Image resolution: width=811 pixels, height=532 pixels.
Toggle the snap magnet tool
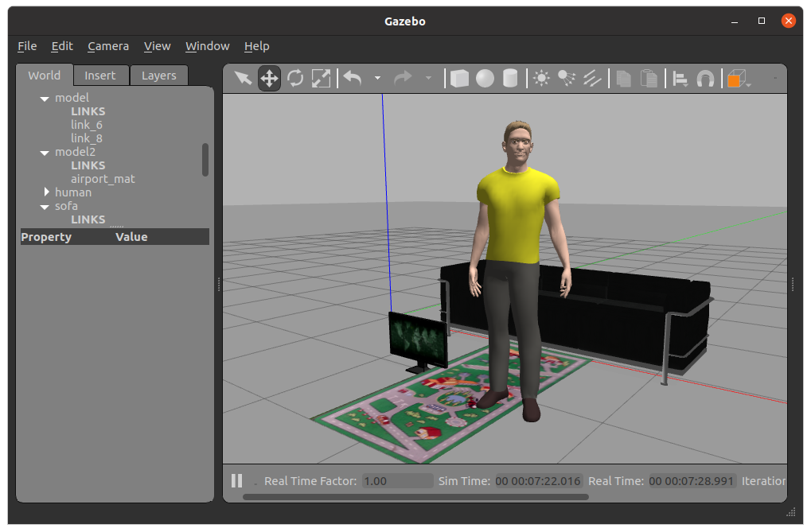click(x=705, y=79)
